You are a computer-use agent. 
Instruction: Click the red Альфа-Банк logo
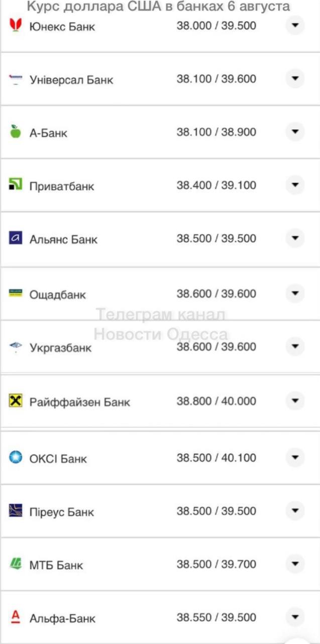tap(16, 617)
